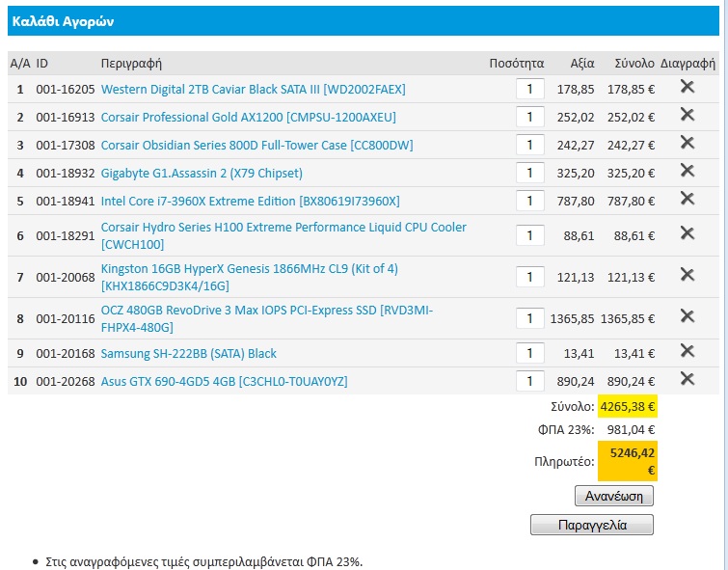Select the 787,80 € row total
The height and width of the screenshot is (570, 728).
click(x=631, y=202)
